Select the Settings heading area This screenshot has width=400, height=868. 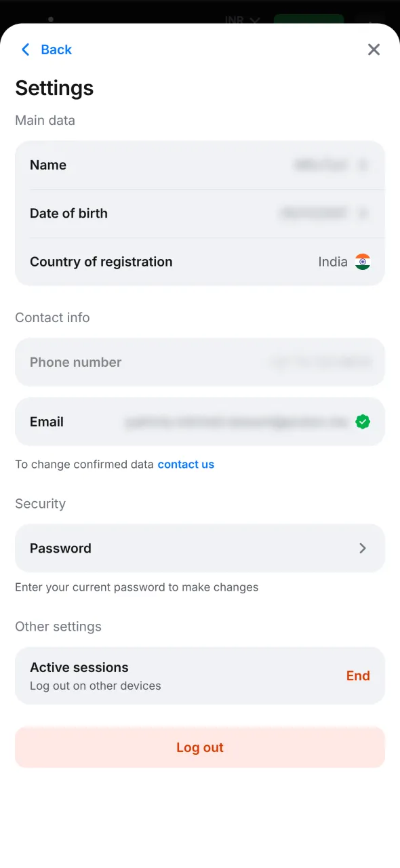pyautogui.click(x=54, y=87)
